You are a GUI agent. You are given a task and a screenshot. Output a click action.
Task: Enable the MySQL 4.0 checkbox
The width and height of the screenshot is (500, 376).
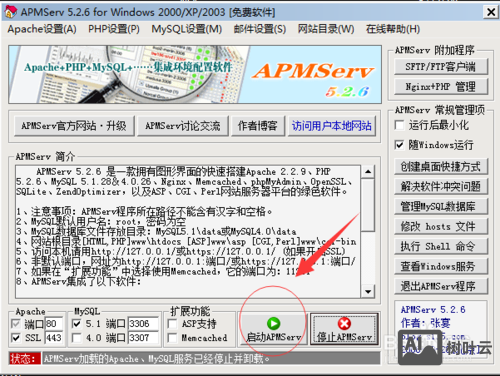(x=76, y=338)
